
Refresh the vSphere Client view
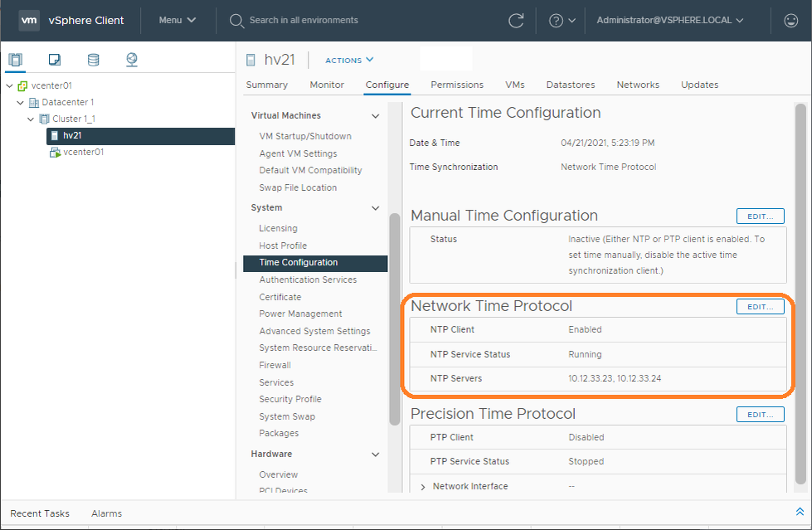516,21
